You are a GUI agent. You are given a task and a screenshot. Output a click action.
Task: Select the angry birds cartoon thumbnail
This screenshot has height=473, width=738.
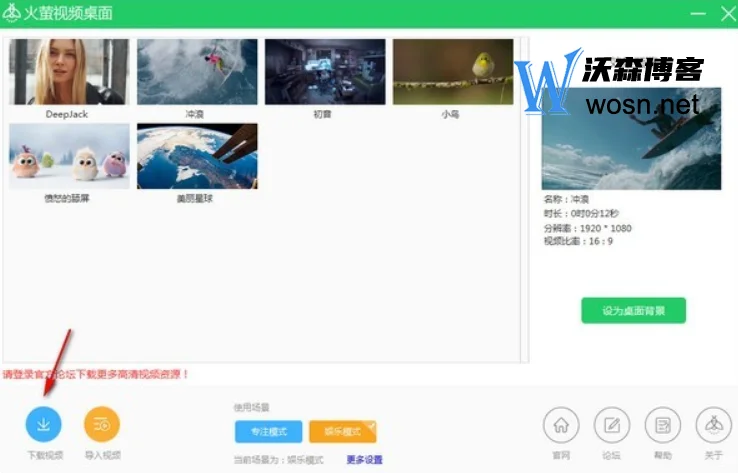pyautogui.click(x=69, y=156)
